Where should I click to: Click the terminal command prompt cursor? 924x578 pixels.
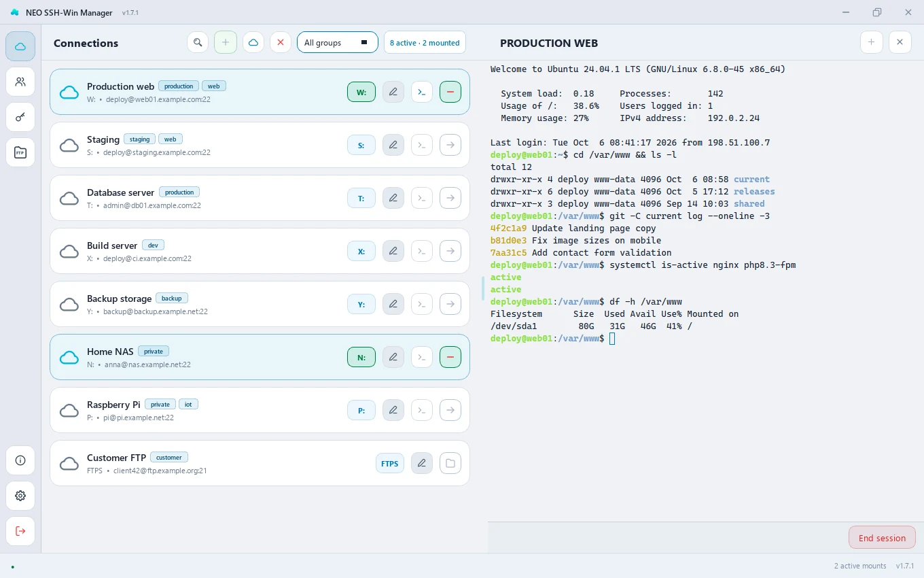(x=612, y=338)
